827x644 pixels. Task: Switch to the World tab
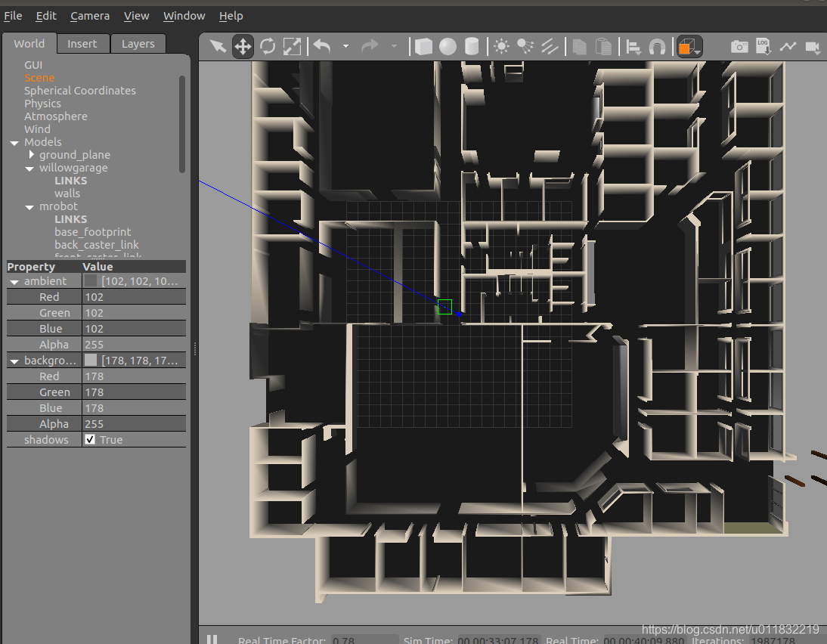[x=29, y=44]
